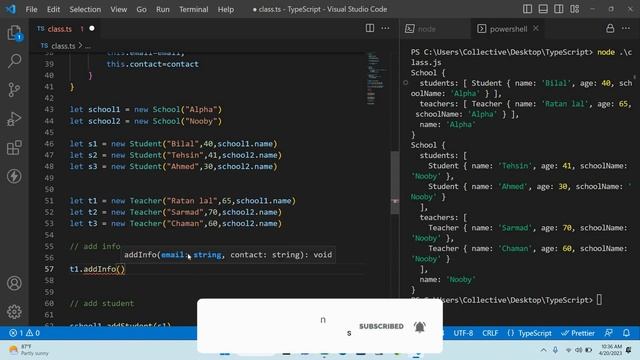Open notifications bell in status bar

(x=627, y=333)
